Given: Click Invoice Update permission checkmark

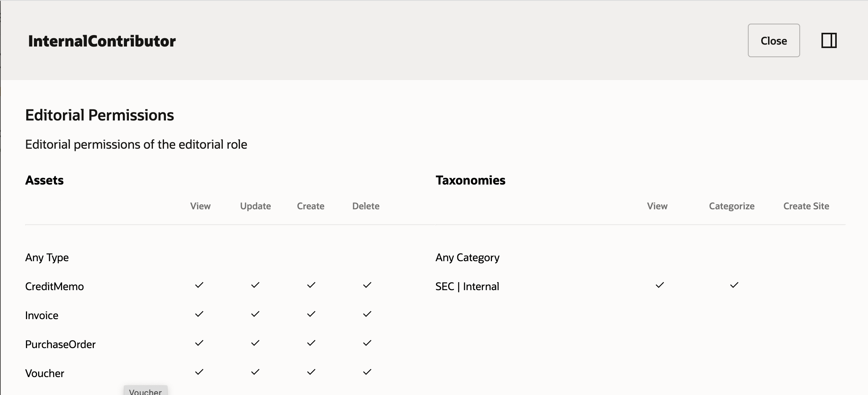Looking at the screenshot, I should tap(255, 314).
